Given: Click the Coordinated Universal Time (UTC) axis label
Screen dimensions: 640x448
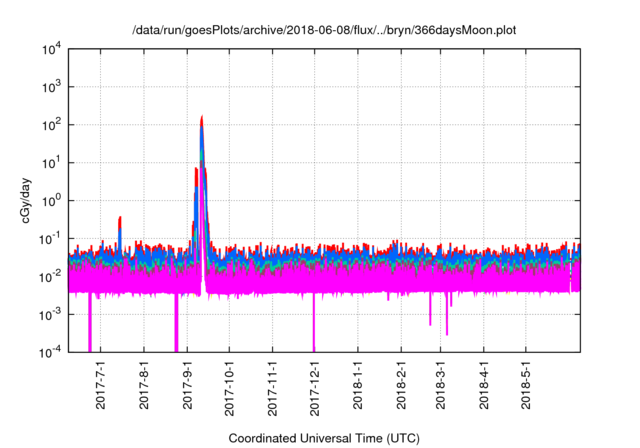Looking at the screenshot, I should coord(324,438).
